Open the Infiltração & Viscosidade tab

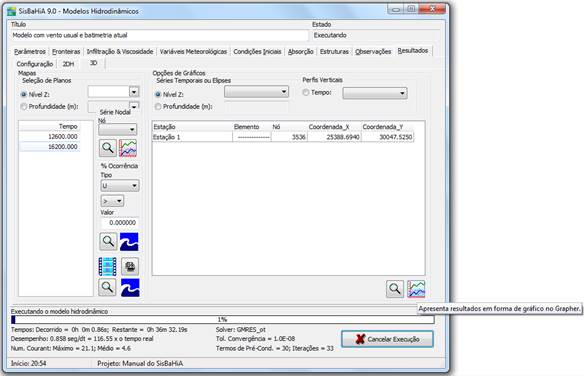coord(120,51)
